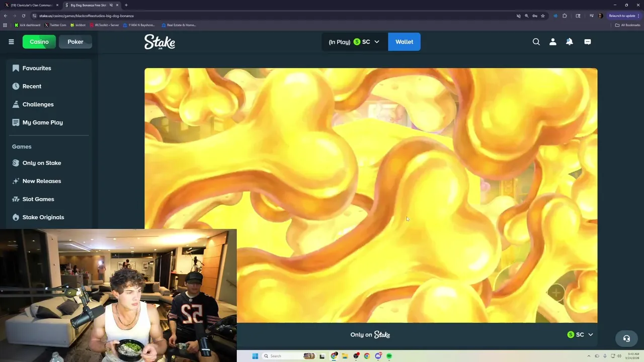
Task: Open Spotify from taskbar
Action: pyautogui.click(x=389, y=356)
